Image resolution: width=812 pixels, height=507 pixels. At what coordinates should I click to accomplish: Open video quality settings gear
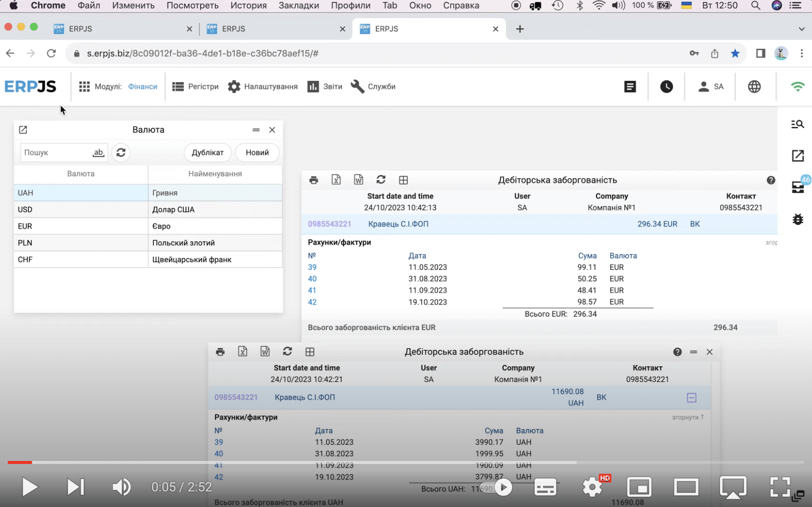[592, 487]
